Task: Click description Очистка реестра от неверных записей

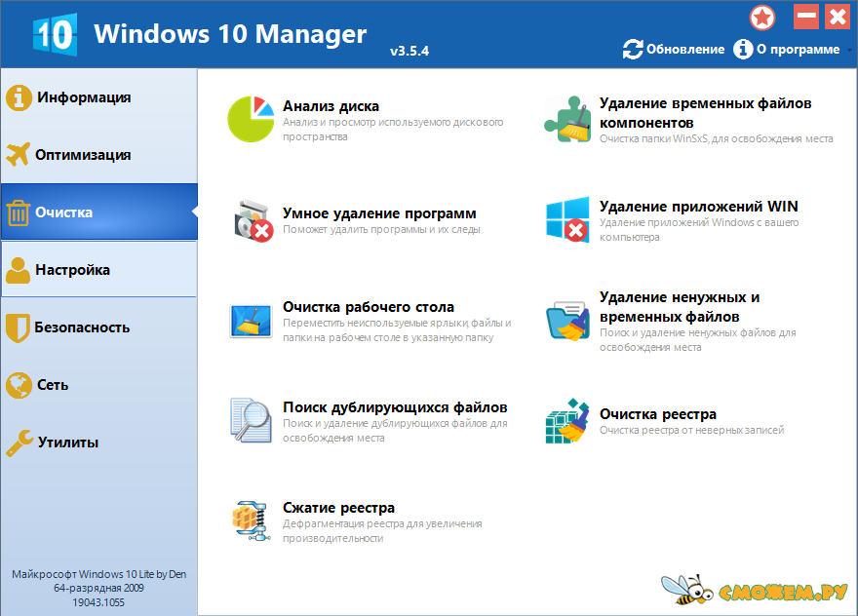Action: [691, 430]
